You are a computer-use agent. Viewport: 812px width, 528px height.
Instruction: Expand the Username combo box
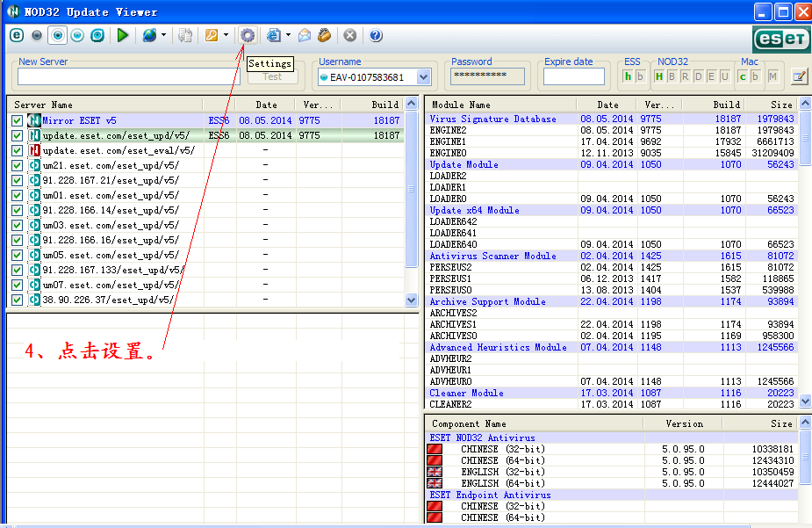tap(424, 77)
